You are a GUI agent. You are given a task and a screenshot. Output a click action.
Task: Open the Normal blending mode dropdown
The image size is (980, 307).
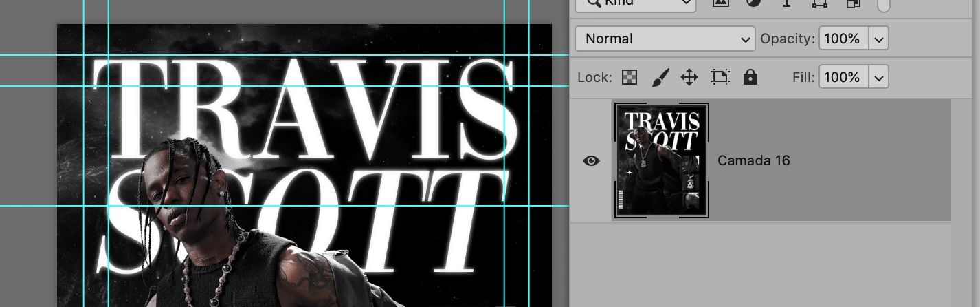click(x=665, y=39)
